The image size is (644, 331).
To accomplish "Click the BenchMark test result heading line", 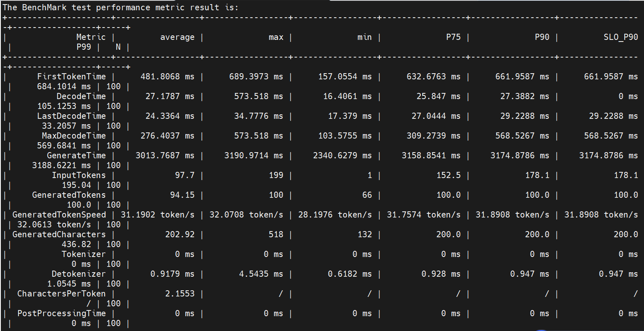I will point(121,7).
